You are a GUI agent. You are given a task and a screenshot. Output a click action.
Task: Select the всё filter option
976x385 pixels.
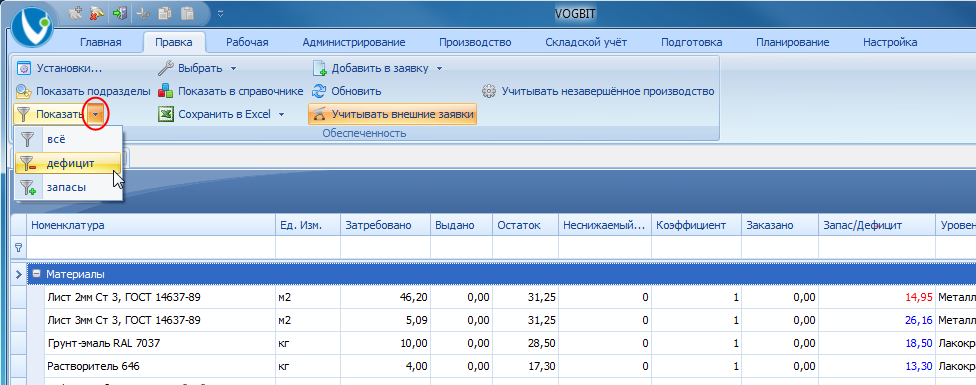coord(68,140)
